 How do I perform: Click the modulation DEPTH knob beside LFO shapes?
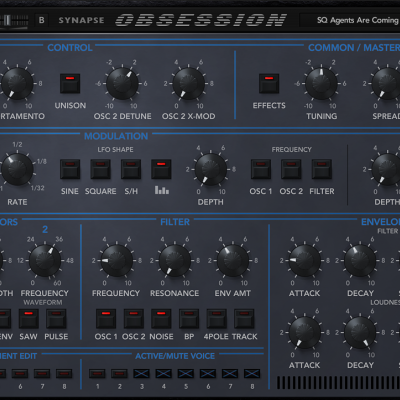pyautogui.click(x=211, y=169)
